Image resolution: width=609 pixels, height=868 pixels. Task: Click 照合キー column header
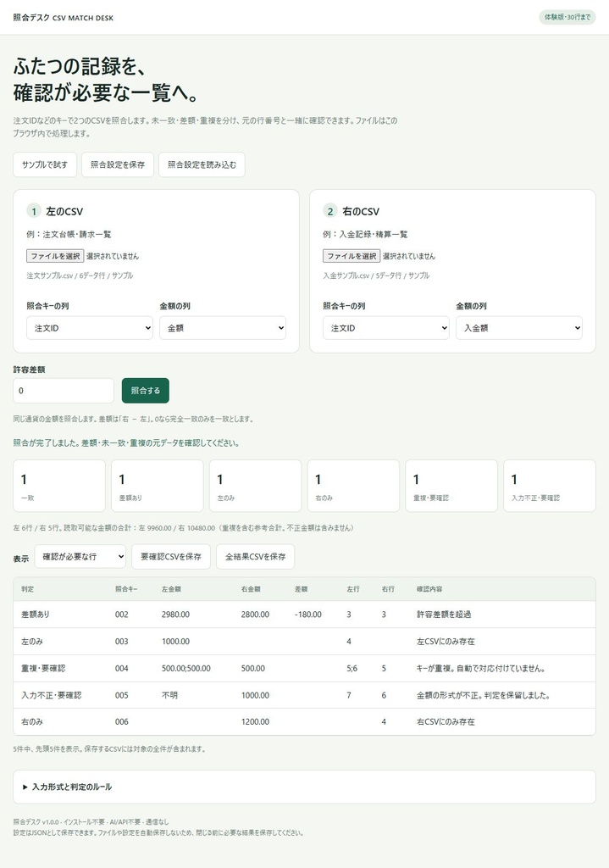pyautogui.click(x=126, y=589)
